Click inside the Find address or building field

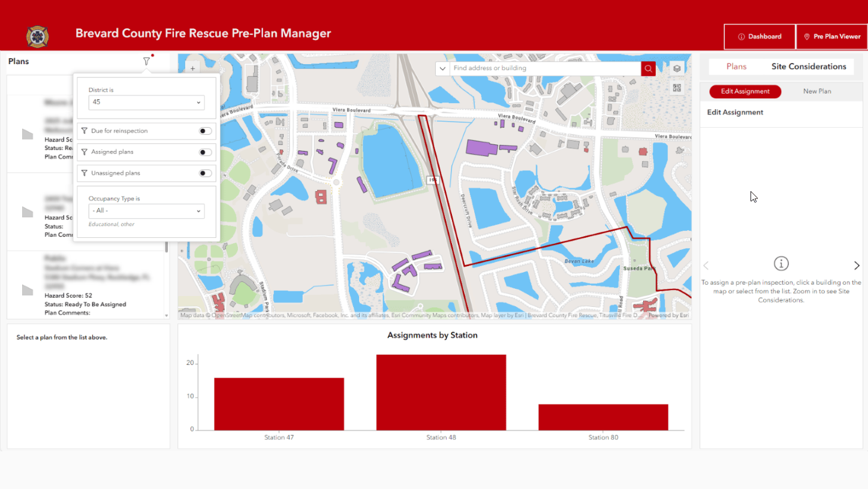540,68
